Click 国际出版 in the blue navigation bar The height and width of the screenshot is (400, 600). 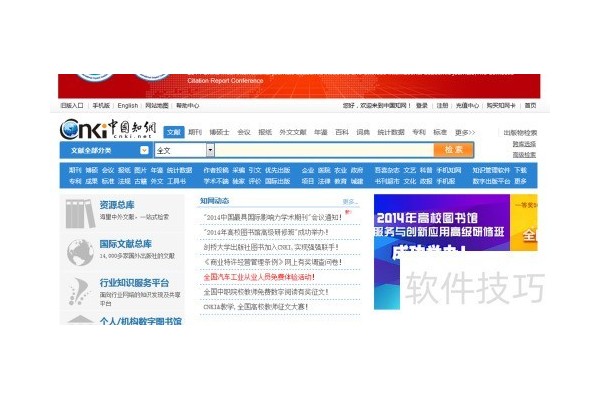[x=277, y=181]
